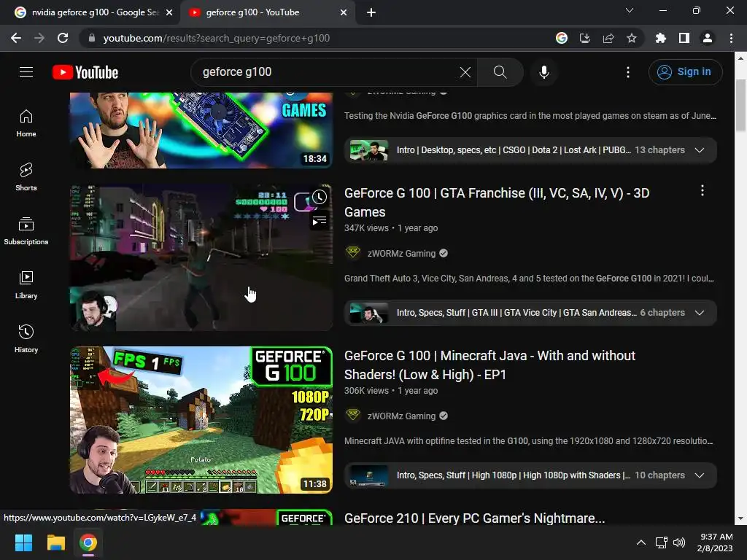Expand the 6 chapters dropdown for the GTA video

(x=700, y=313)
